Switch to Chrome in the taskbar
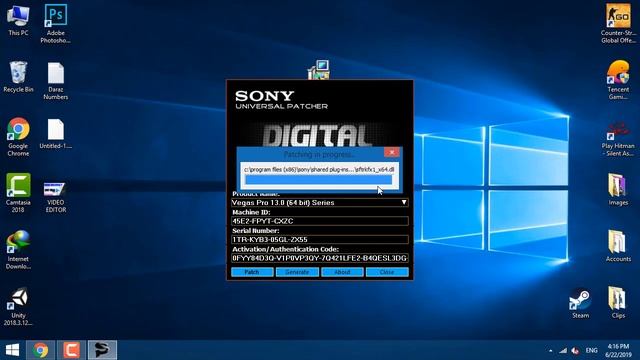The image size is (640, 360). coord(40,350)
